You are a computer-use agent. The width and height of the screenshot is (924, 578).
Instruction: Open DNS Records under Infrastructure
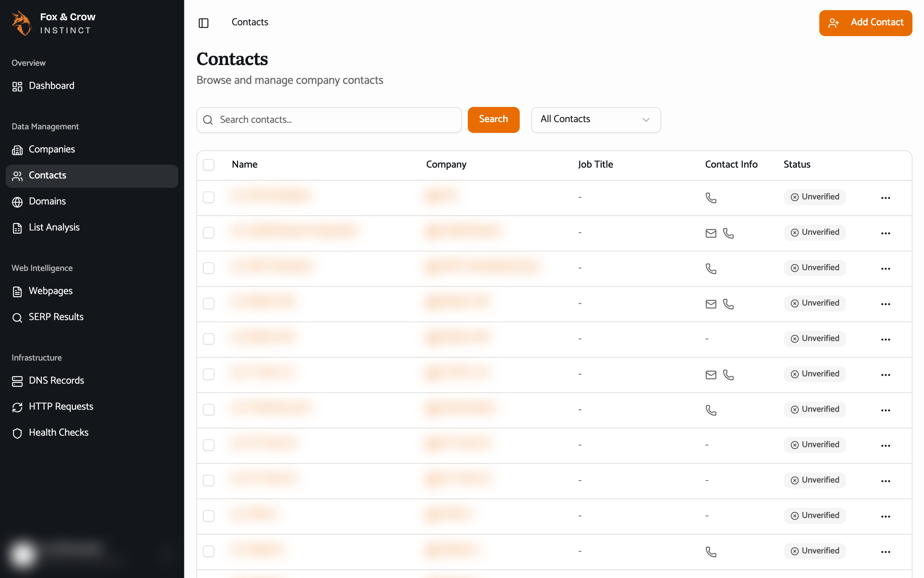(x=92, y=381)
